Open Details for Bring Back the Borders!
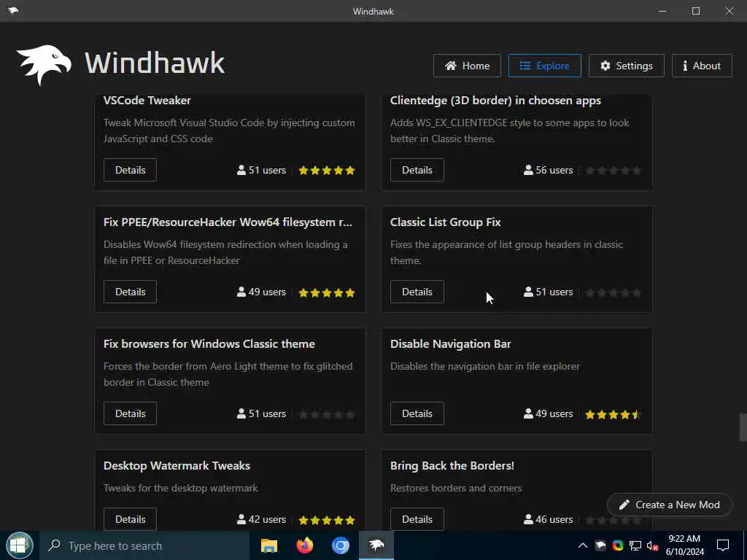The image size is (747, 560). pyautogui.click(x=417, y=519)
